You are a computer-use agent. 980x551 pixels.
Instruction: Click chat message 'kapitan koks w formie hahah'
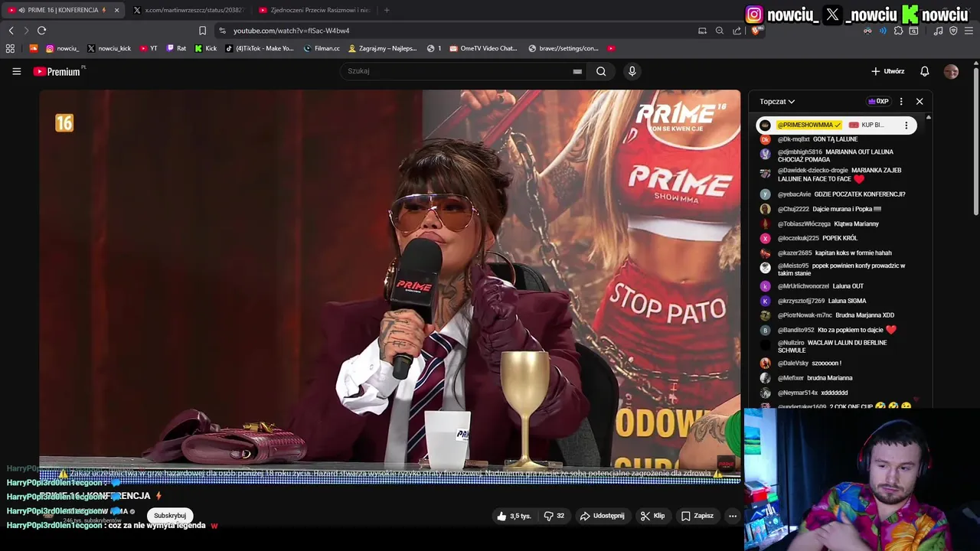tap(854, 253)
